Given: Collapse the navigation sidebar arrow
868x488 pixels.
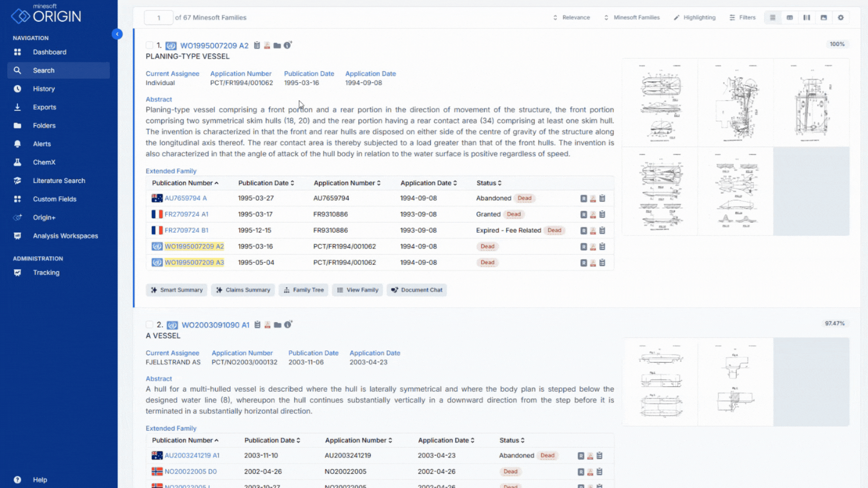Looking at the screenshot, I should click(117, 34).
